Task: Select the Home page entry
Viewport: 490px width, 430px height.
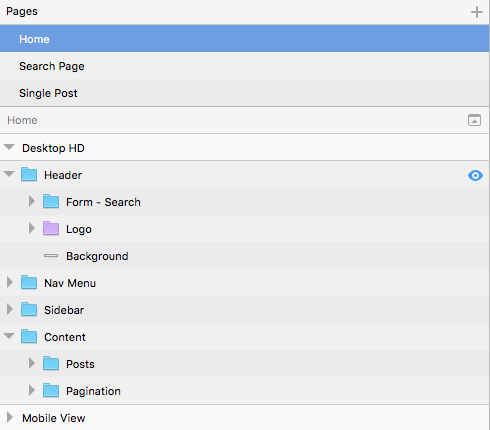Action: (245, 39)
